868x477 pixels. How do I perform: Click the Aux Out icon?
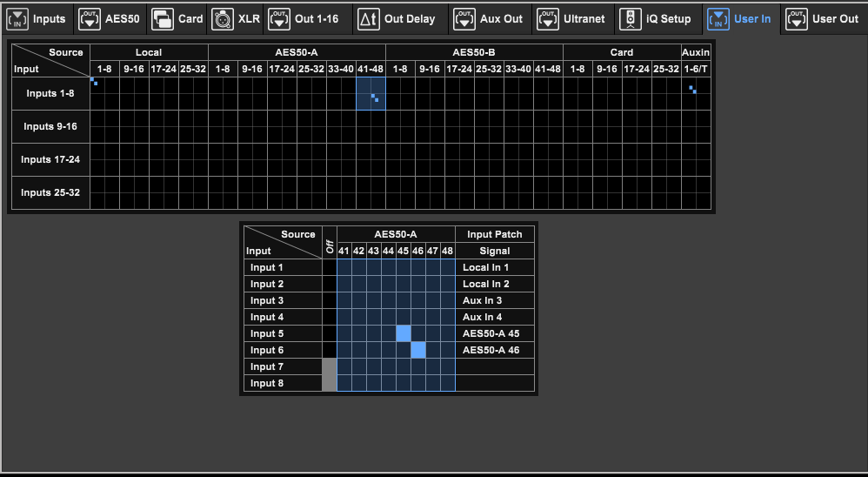click(x=464, y=19)
